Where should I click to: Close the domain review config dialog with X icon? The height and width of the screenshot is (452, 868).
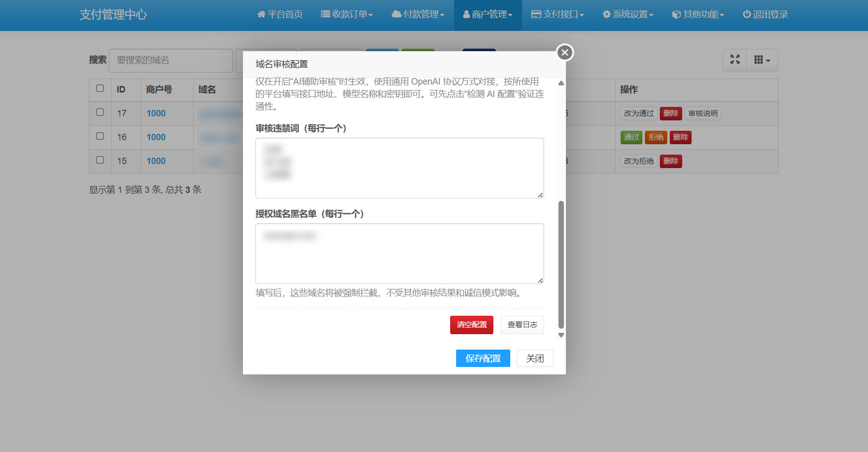(x=564, y=52)
